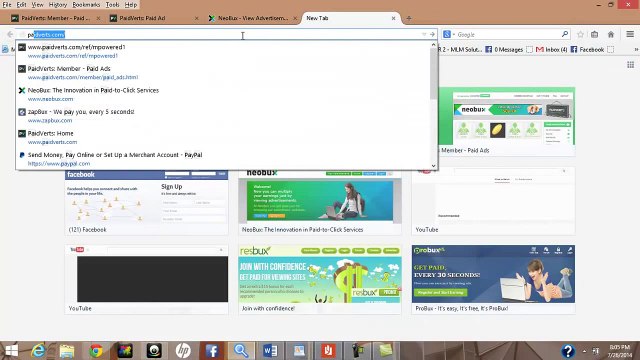The width and height of the screenshot is (640, 360).
Task: Open a new tab with plus button
Action: 409,18
